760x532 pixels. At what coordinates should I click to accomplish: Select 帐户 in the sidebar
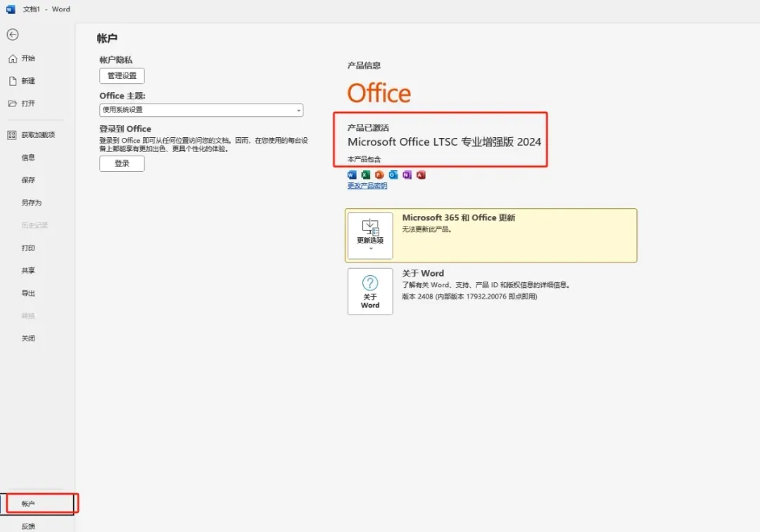click(x=28, y=504)
